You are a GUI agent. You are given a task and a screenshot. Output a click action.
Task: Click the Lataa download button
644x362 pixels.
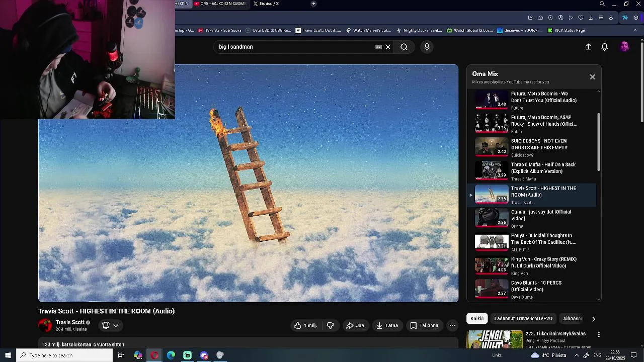pos(387,325)
